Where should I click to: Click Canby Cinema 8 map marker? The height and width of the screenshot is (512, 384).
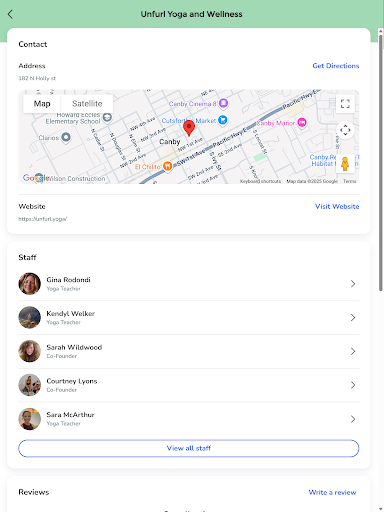click(x=223, y=103)
